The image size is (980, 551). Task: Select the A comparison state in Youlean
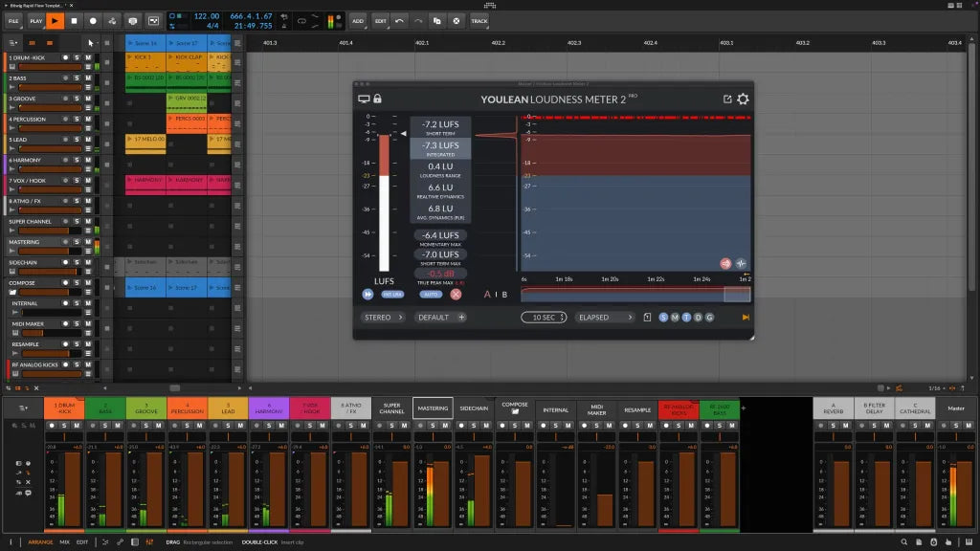(487, 295)
